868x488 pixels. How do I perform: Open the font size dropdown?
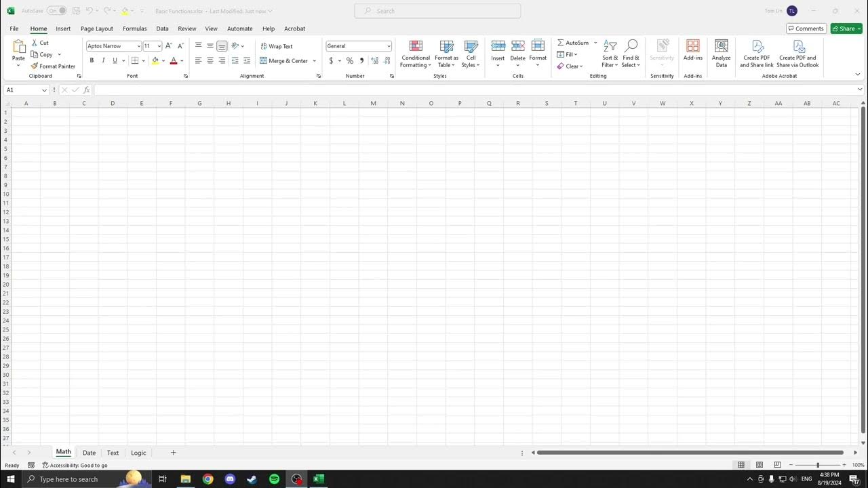pyautogui.click(x=159, y=46)
